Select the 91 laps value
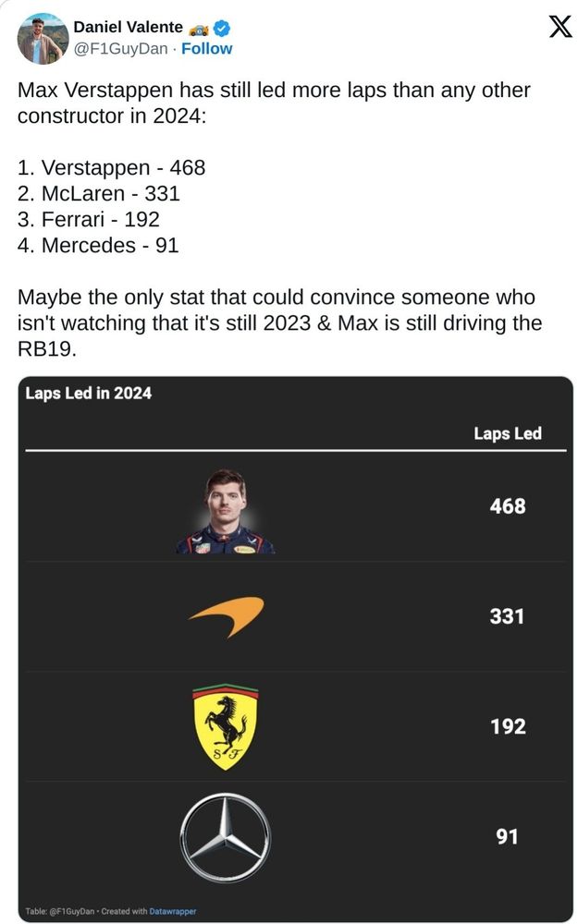This screenshot has width=578, height=924. [x=507, y=837]
